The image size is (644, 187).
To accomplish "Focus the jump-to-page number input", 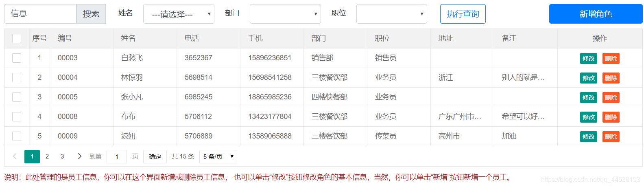I will click(x=117, y=156).
